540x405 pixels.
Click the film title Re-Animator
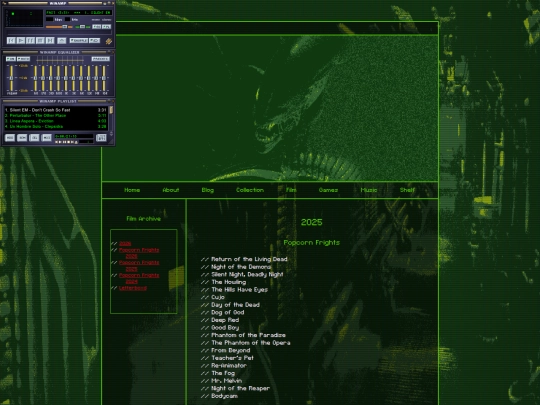pos(229,365)
